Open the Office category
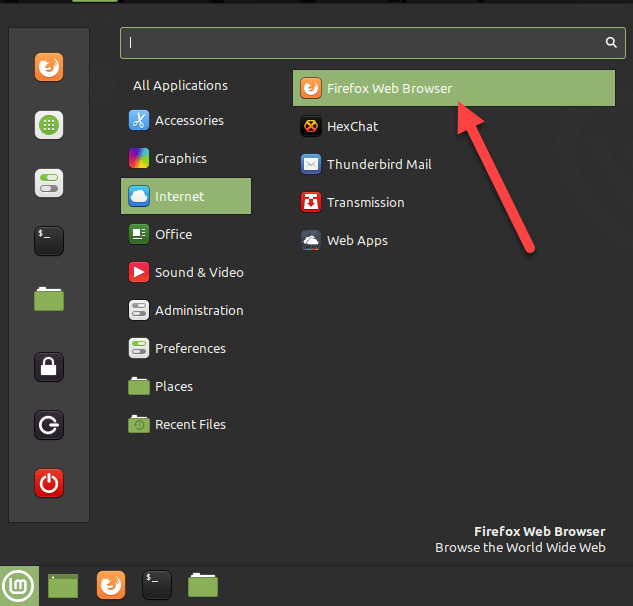 tap(186, 234)
